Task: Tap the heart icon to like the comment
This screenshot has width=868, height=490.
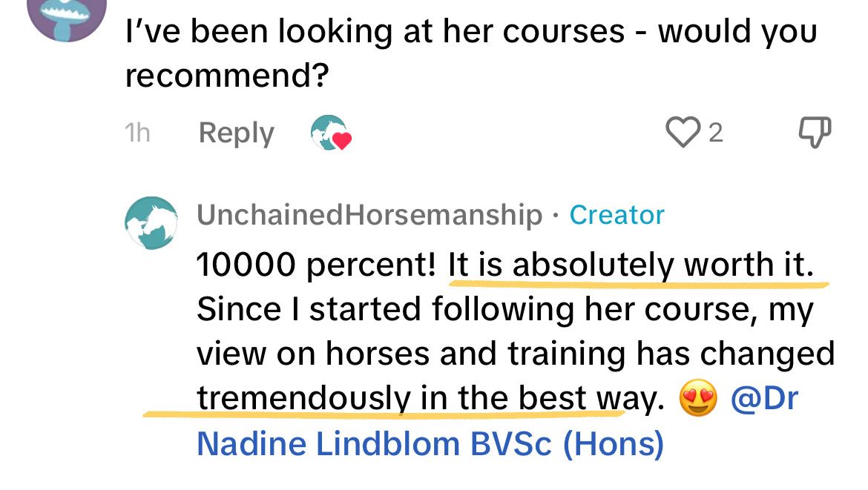Action: tap(684, 133)
